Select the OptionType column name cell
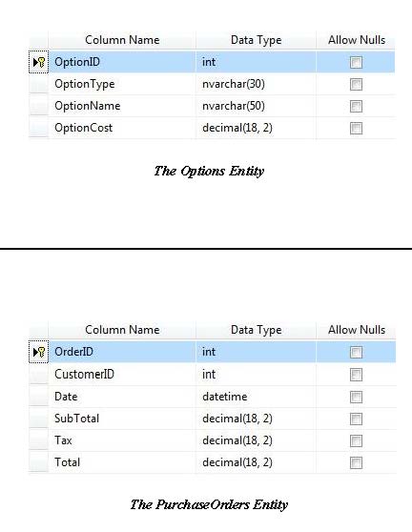412x532 pixels. point(122,84)
